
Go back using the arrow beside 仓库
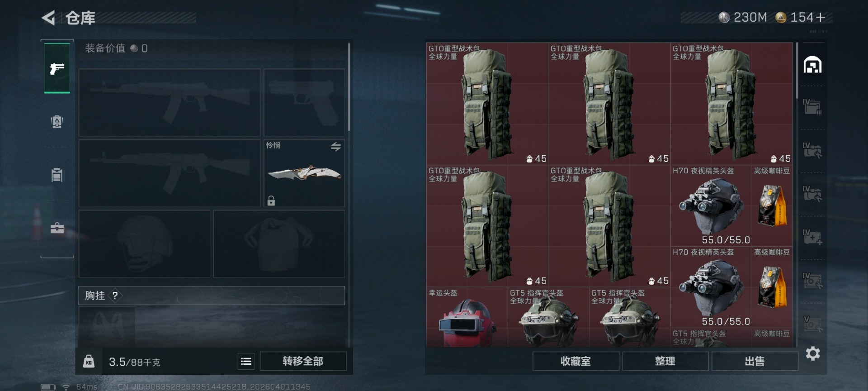[x=48, y=18]
